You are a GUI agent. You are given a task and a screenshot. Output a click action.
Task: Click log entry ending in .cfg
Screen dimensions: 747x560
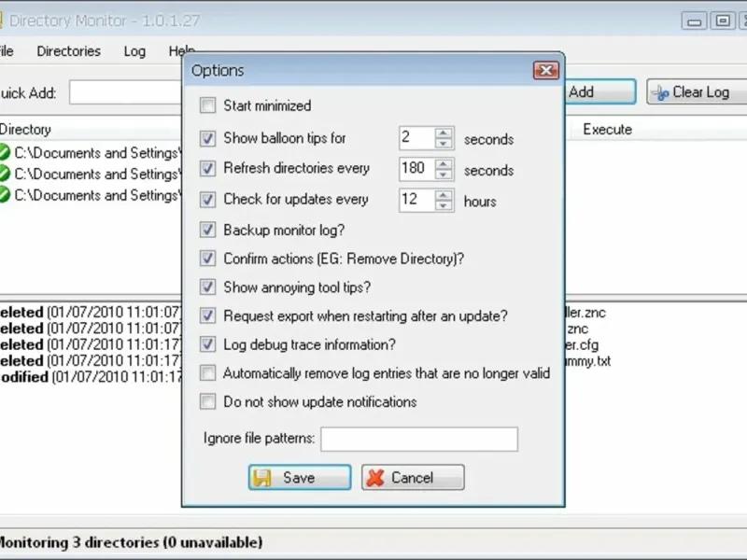(x=581, y=344)
